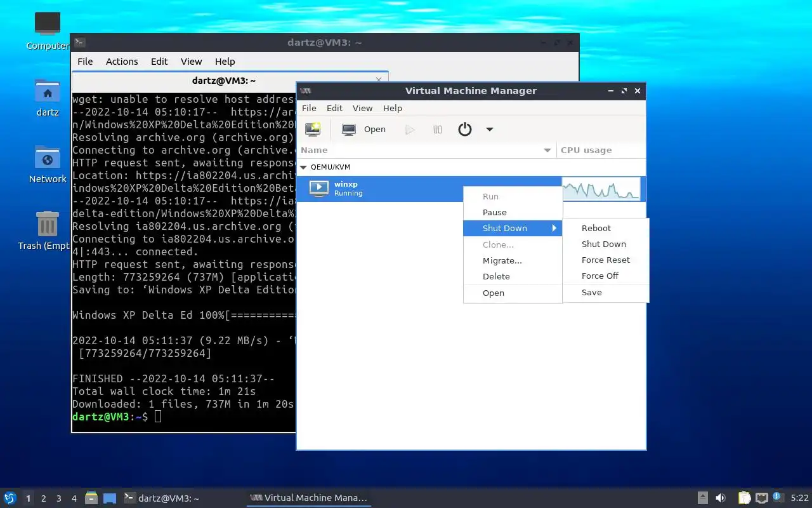Open the View menu in Virtual Machine Manager

point(362,109)
